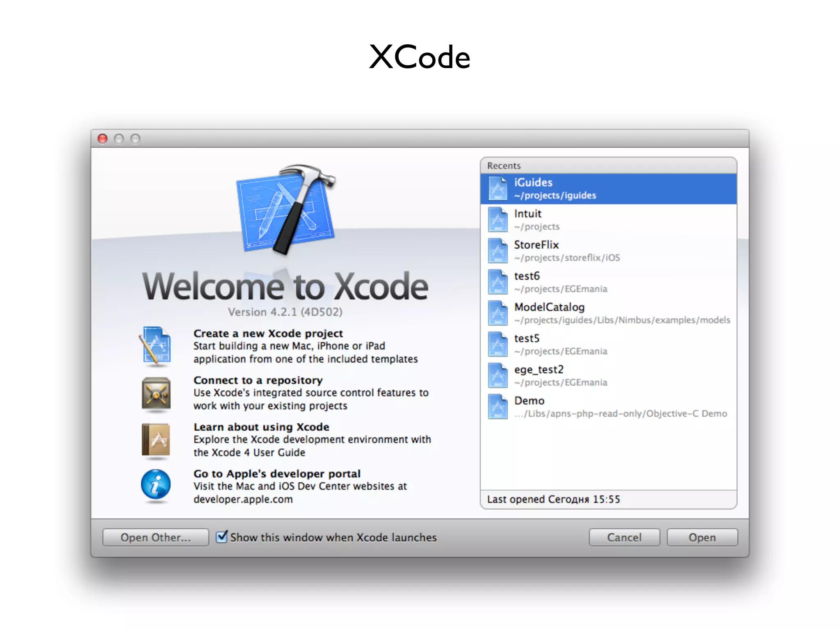Viewport: 840px width, 630px height.
Task: Click the Open Other... button
Action: pos(155,537)
